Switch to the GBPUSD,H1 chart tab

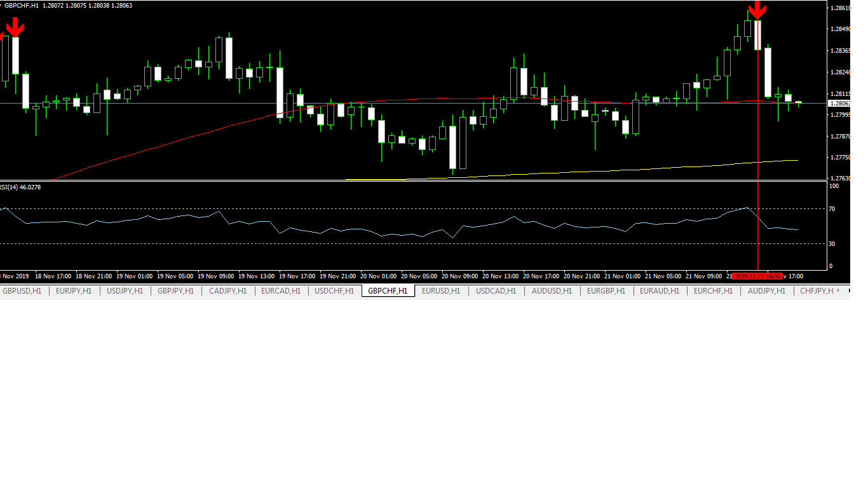click(22, 291)
